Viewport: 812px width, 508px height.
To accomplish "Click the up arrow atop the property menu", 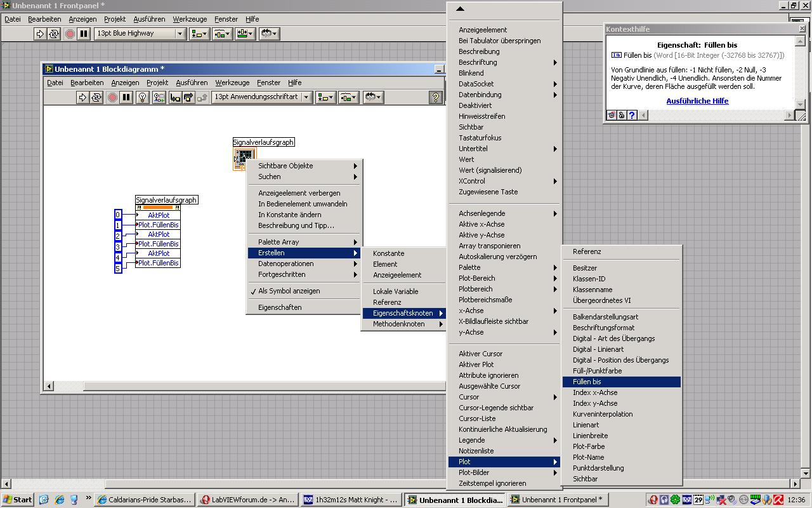I will [x=461, y=9].
